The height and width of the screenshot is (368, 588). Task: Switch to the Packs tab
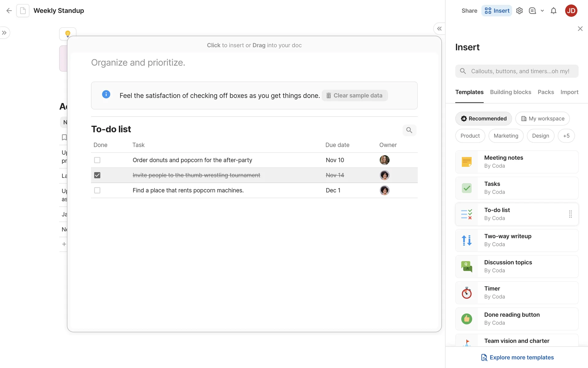coord(546,92)
